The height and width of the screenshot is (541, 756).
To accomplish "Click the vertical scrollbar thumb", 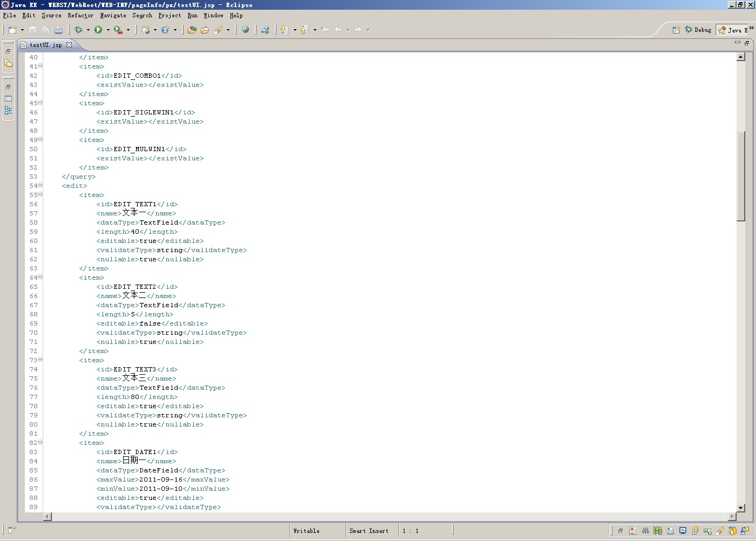I will (741, 176).
